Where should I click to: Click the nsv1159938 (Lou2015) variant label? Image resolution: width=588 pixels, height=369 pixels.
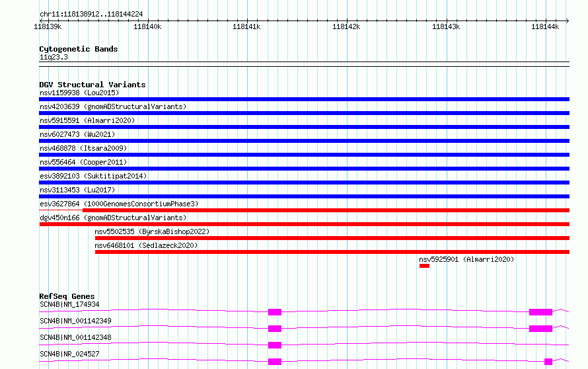point(79,93)
